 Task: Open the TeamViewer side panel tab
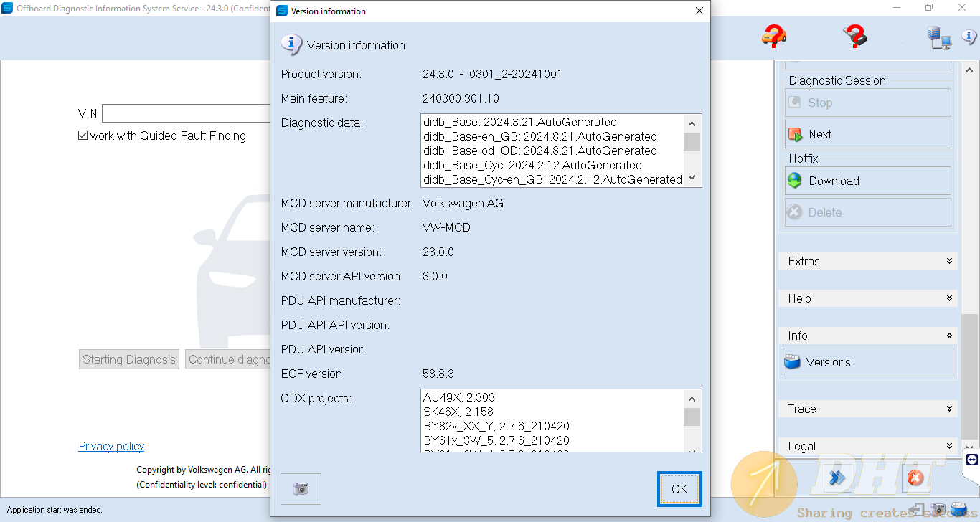972,460
